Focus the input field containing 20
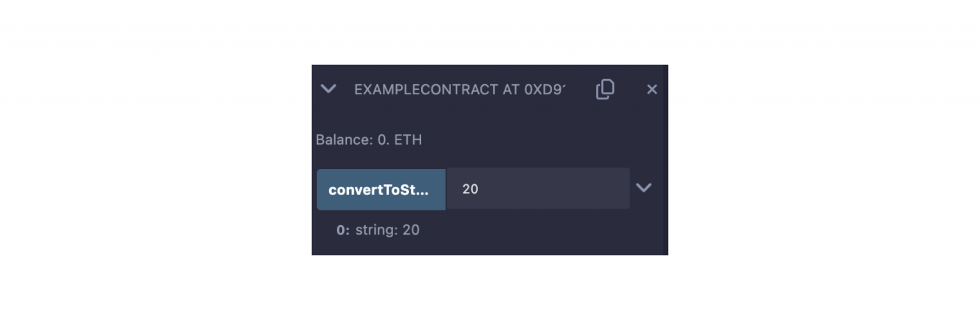Image resolution: width=980 pixels, height=320 pixels. pos(537,189)
